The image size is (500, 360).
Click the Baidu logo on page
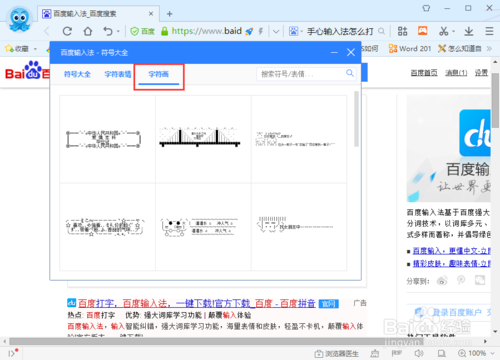click(x=27, y=71)
